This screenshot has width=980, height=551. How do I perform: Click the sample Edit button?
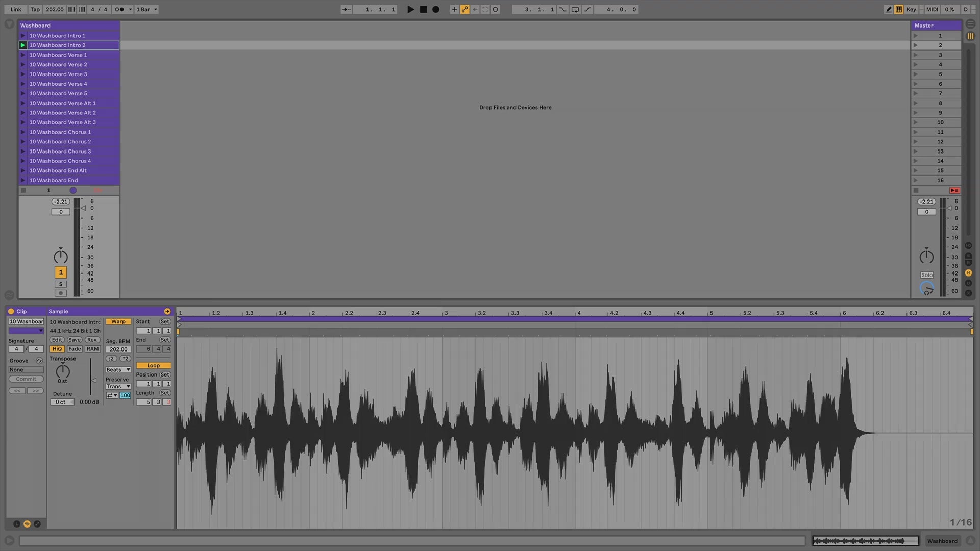click(57, 340)
